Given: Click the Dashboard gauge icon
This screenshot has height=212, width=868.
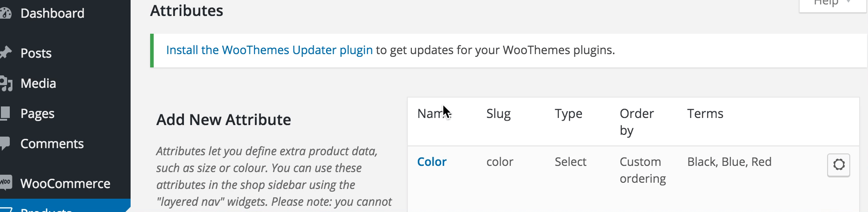Looking at the screenshot, I should coord(5,13).
